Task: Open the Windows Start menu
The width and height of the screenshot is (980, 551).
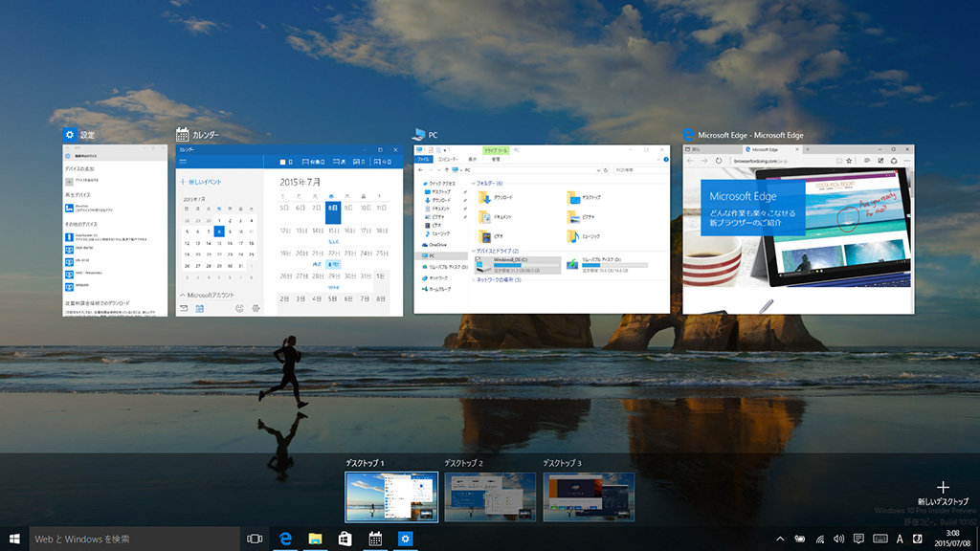Action: pyautogui.click(x=14, y=539)
